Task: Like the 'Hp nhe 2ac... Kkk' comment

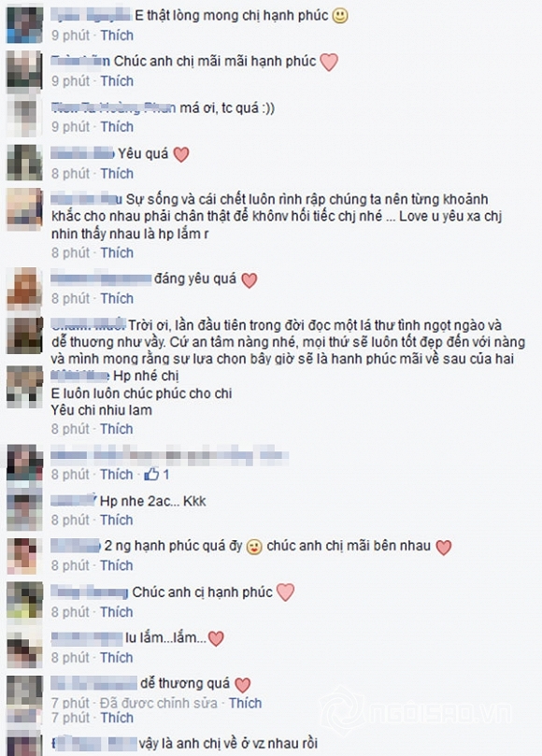Action: pyautogui.click(x=116, y=521)
